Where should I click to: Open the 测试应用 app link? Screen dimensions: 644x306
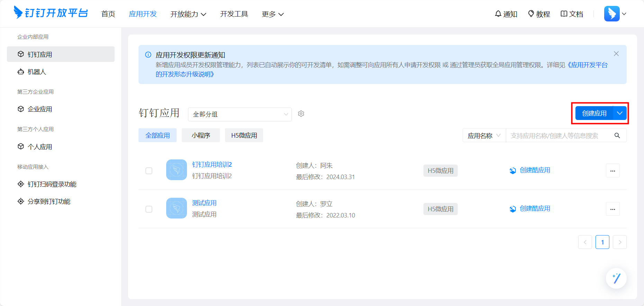pyautogui.click(x=204, y=203)
